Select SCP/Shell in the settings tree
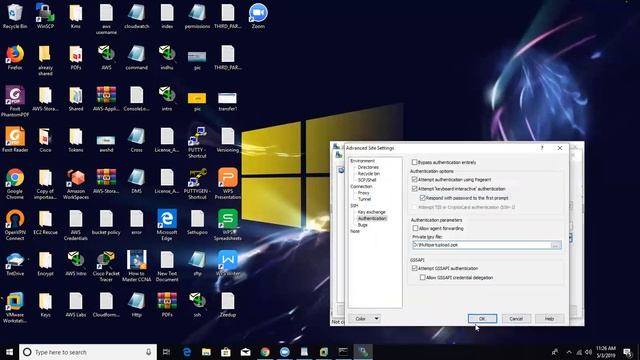Screen dimensions: 640x360 pyautogui.click(x=367, y=180)
